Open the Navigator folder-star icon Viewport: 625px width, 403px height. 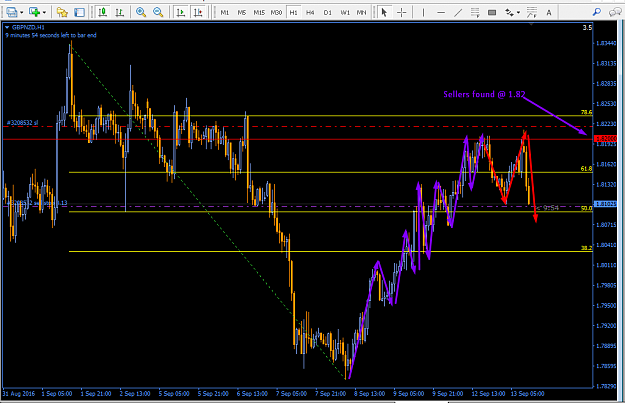[x=62, y=12]
